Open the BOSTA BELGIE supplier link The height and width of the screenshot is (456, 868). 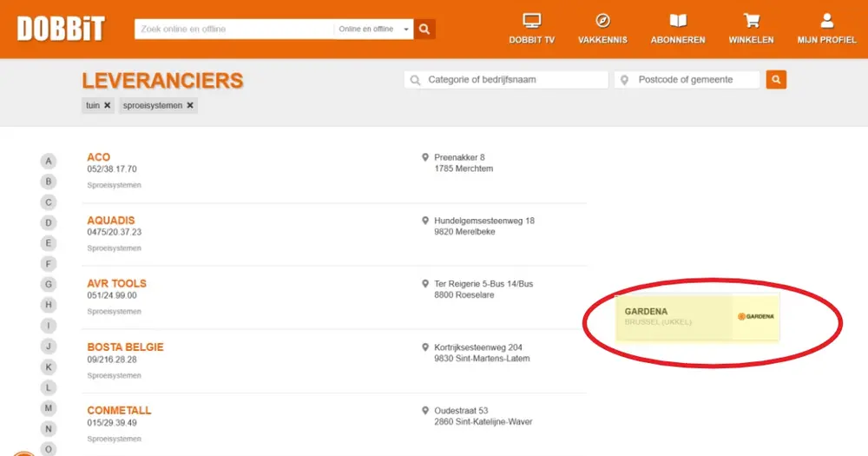click(x=125, y=347)
